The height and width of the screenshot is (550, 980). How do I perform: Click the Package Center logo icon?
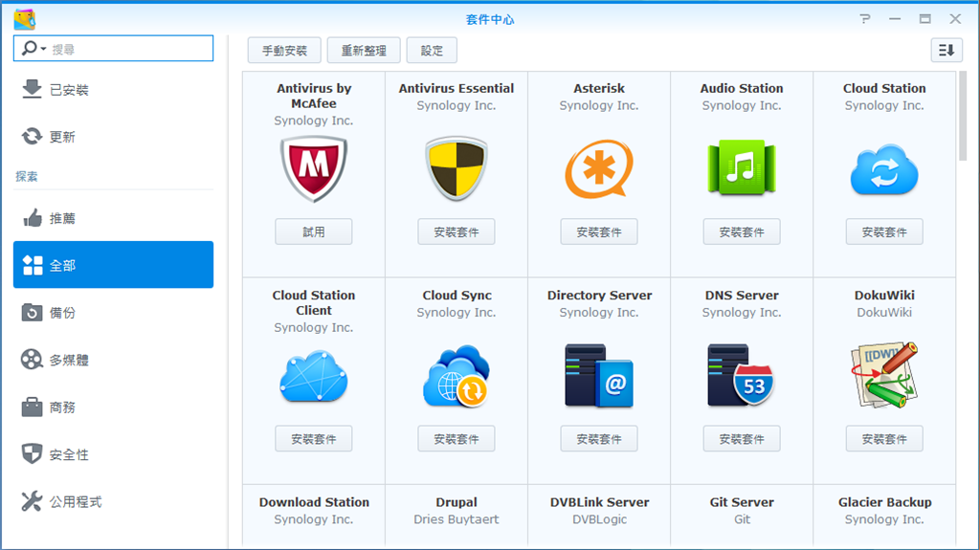[x=24, y=19]
